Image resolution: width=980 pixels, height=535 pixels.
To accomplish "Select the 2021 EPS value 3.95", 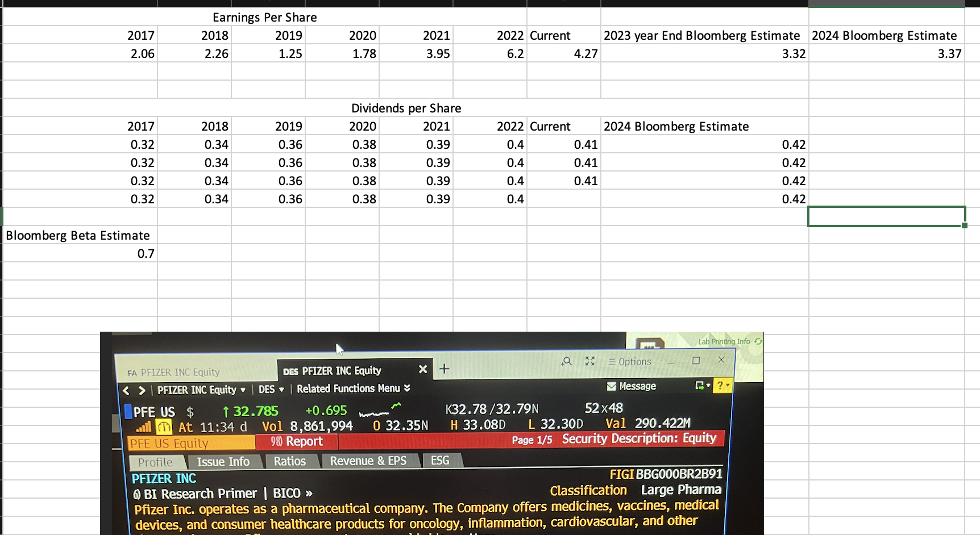I will [x=416, y=53].
